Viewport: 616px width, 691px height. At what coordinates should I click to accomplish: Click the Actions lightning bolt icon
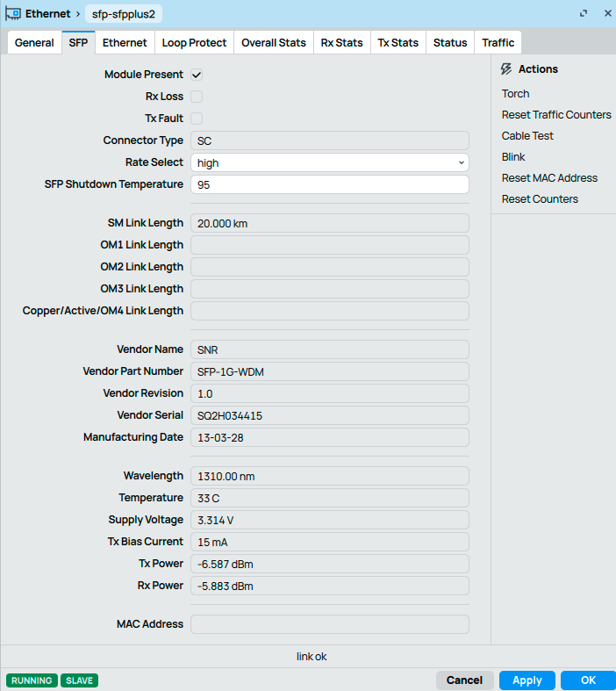click(x=506, y=69)
